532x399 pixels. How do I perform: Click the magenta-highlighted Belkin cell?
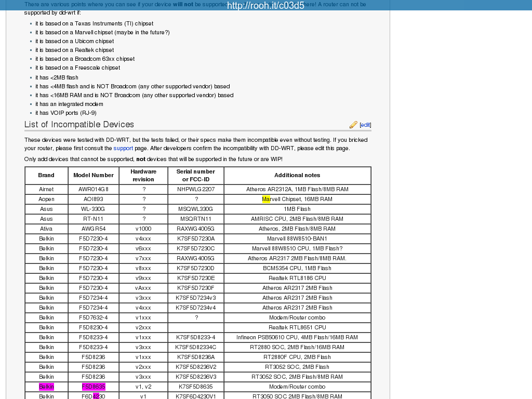46,387
